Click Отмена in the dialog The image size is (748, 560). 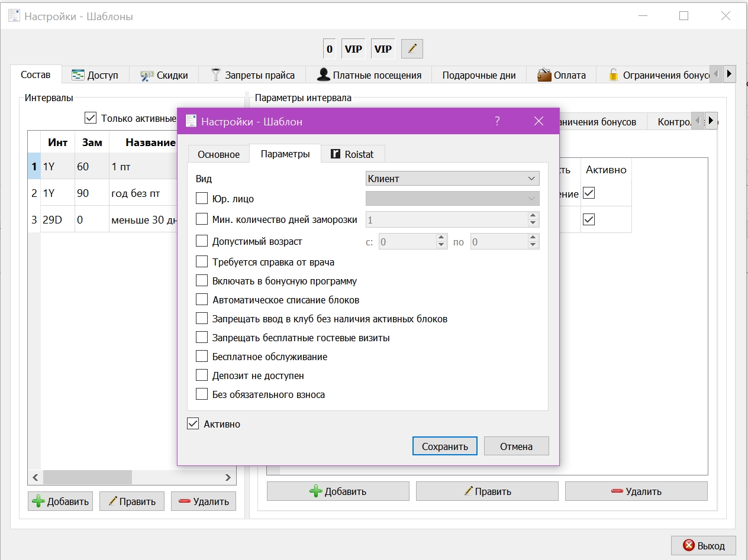[x=516, y=446]
